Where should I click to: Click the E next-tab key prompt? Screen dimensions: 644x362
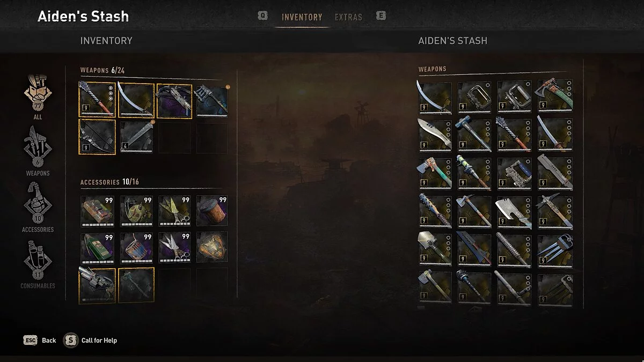pyautogui.click(x=381, y=16)
